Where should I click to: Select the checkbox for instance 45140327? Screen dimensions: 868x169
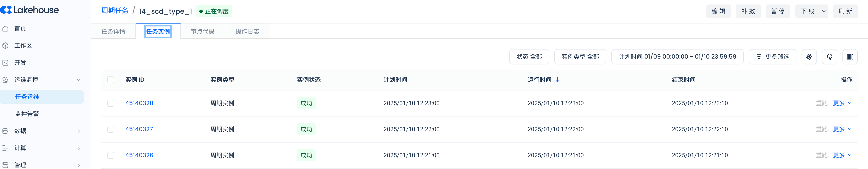[x=111, y=129]
